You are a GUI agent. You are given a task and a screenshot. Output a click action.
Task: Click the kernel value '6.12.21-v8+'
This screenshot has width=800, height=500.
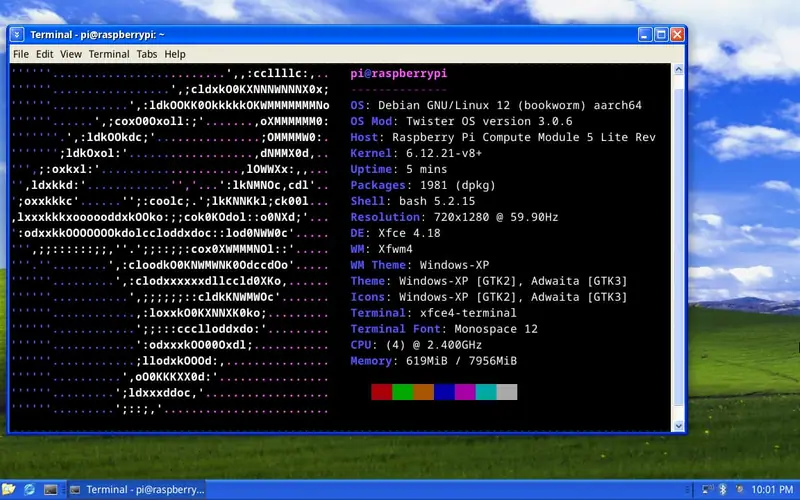tap(444, 153)
